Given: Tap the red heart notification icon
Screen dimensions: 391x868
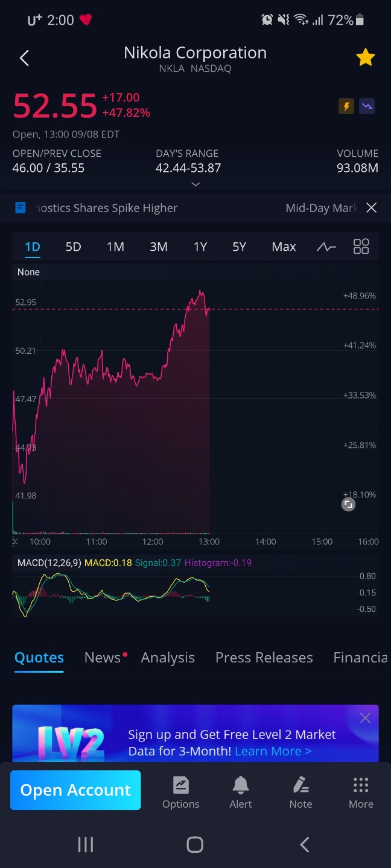Looking at the screenshot, I should pyautogui.click(x=86, y=20).
